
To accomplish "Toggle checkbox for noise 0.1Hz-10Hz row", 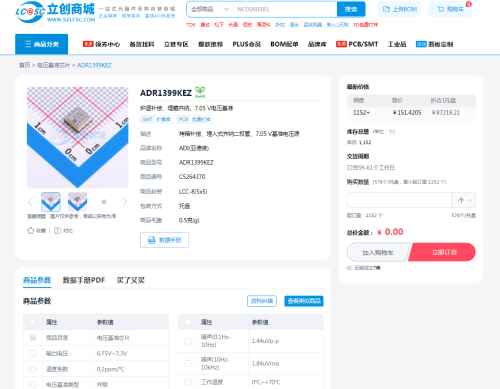I will pyautogui.click(x=188, y=341).
